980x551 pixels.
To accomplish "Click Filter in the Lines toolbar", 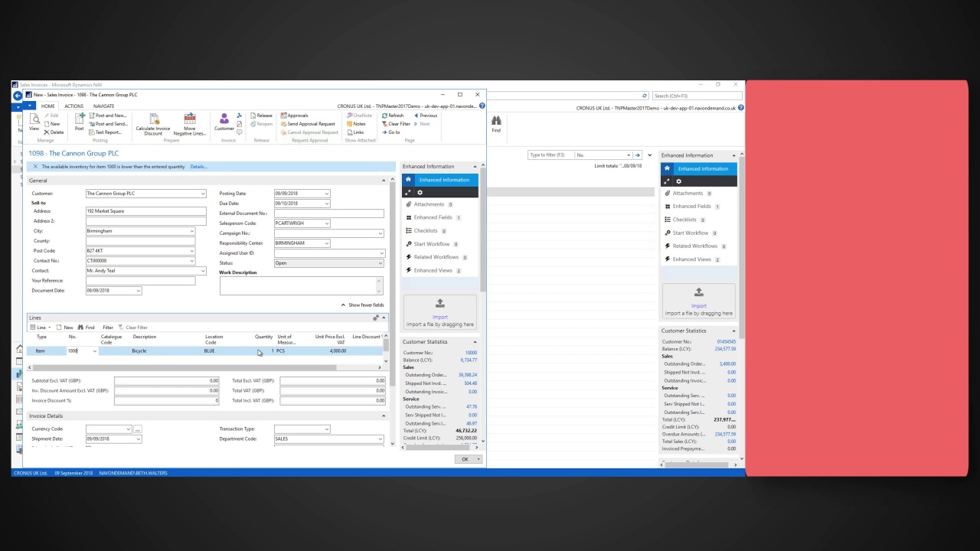I will click(x=108, y=327).
